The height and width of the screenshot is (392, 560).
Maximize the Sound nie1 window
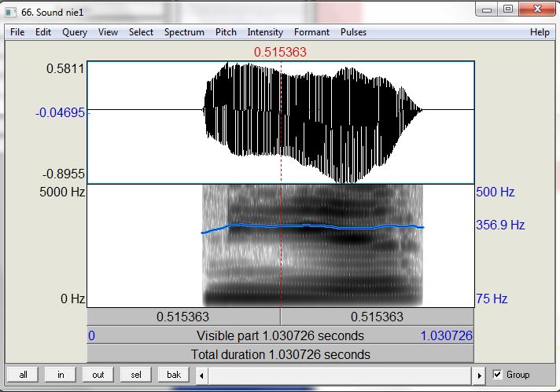[x=508, y=9]
